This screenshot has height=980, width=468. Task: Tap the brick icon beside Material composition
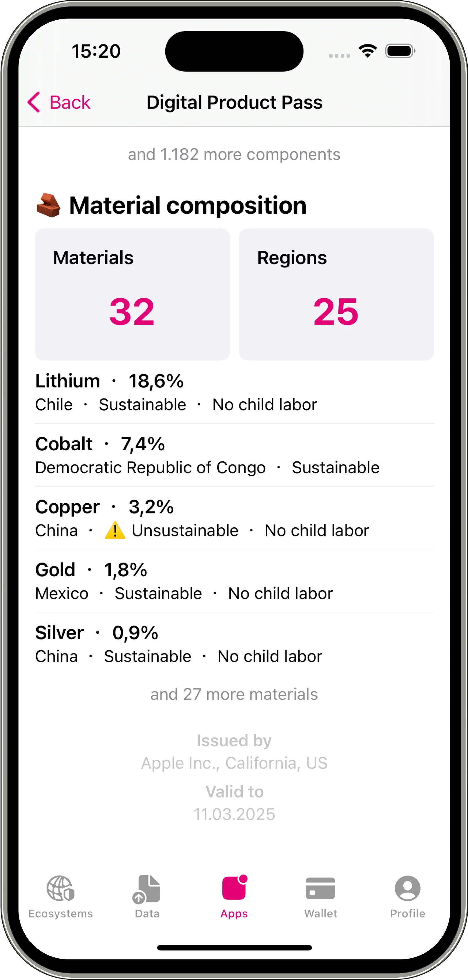(x=48, y=205)
